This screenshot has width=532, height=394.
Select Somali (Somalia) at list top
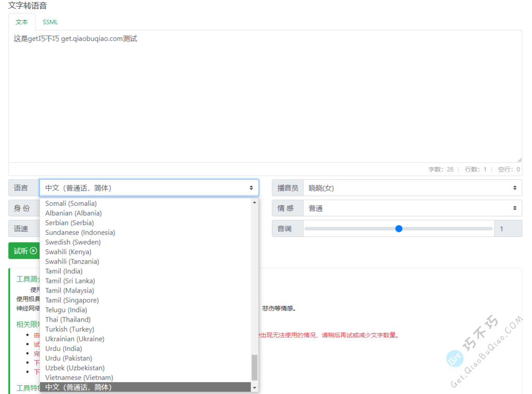pos(71,203)
